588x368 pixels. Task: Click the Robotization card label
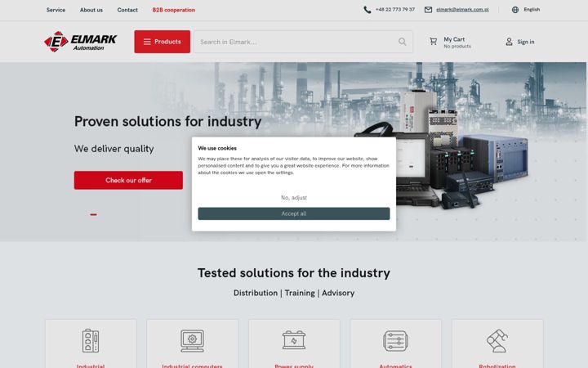pos(497,366)
